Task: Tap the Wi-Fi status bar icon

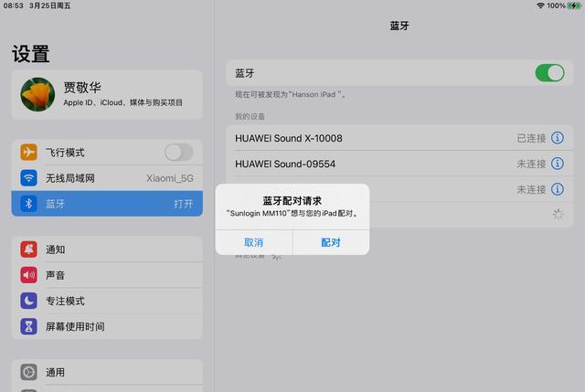Action: pos(540,5)
